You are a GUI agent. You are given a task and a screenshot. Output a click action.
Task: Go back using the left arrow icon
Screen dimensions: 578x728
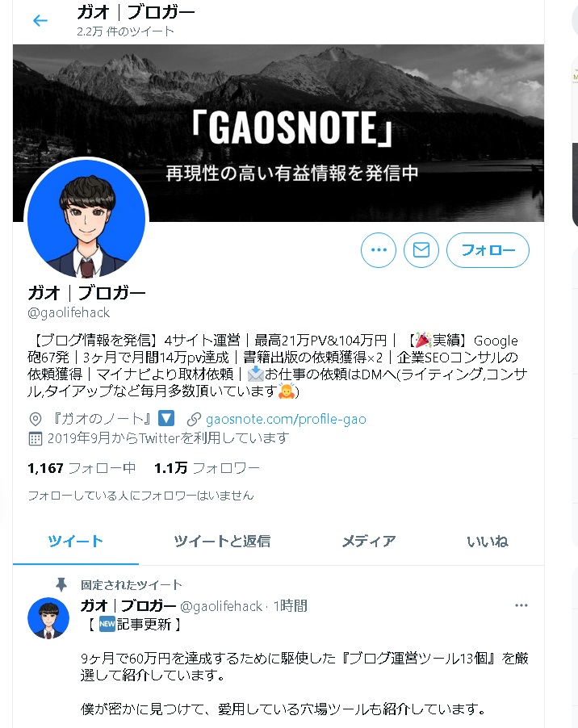point(40,20)
